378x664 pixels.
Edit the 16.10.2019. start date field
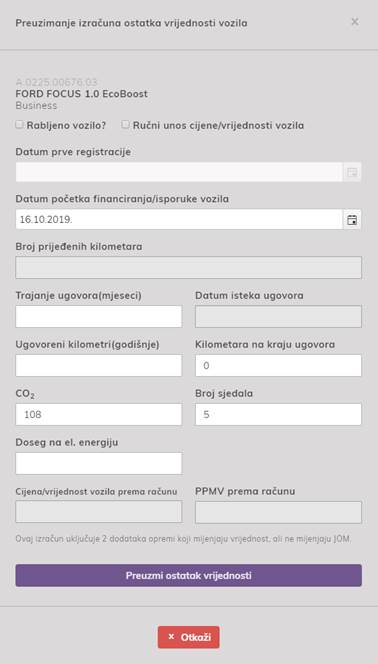click(x=179, y=219)
